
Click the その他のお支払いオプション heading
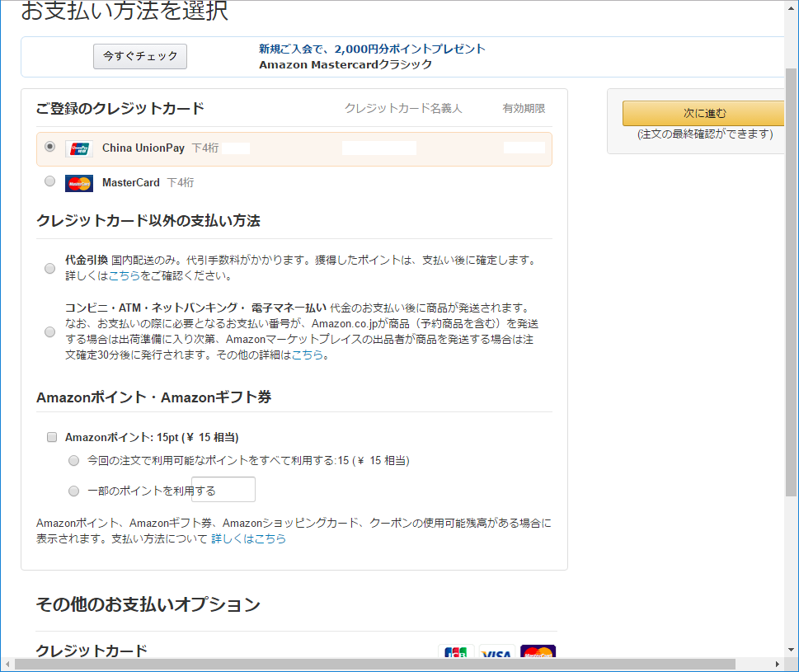148,604
